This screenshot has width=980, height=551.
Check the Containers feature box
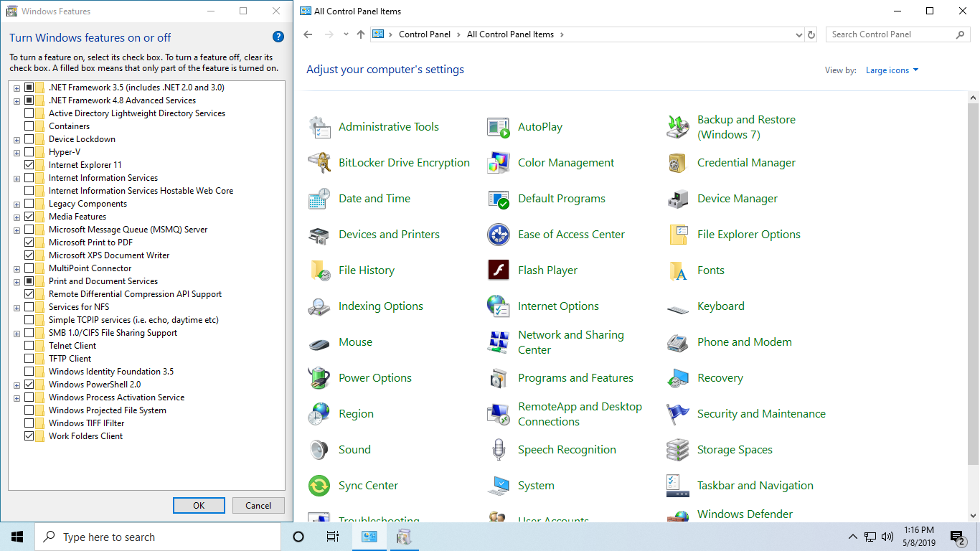pyautogui.click(x=29, y=126)
